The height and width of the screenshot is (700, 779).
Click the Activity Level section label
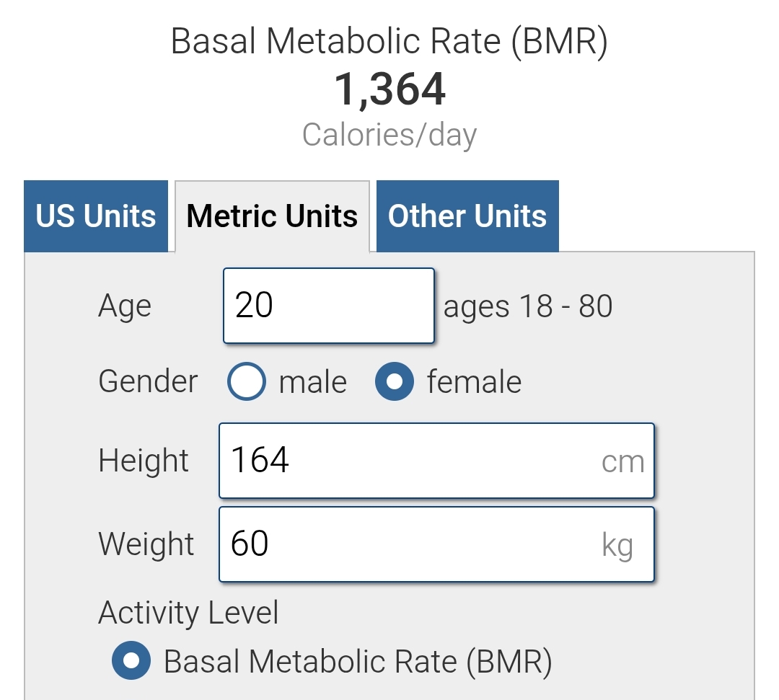click(x=188, y=613)
